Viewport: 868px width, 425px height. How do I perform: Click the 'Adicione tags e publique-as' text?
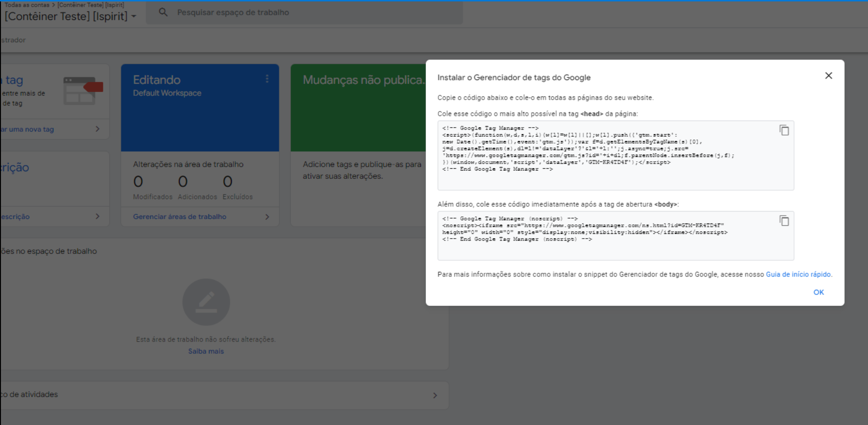362,170
